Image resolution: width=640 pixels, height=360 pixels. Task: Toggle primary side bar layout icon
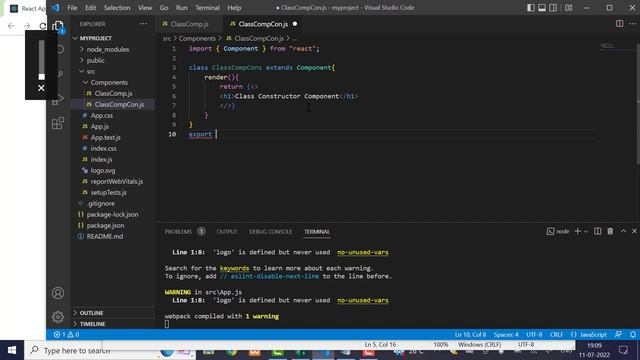coord(531,8)
